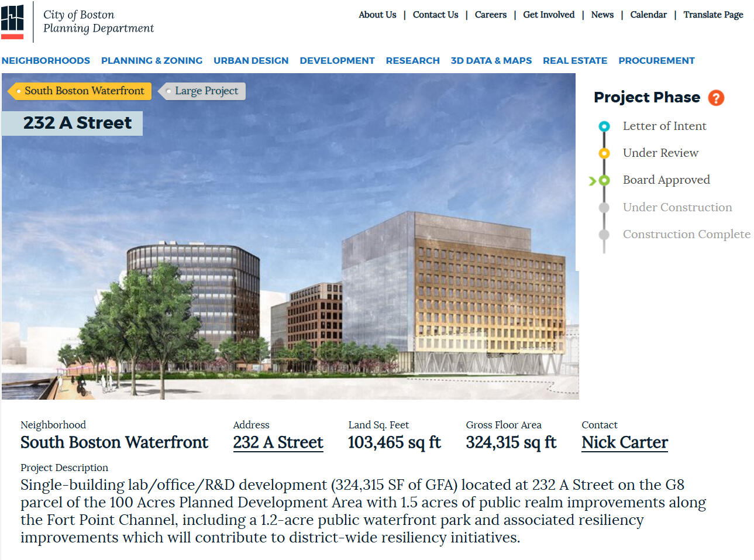Open the Planning & Zoning menu
This screenshot has height=560, width=754.
coord(152,60)
